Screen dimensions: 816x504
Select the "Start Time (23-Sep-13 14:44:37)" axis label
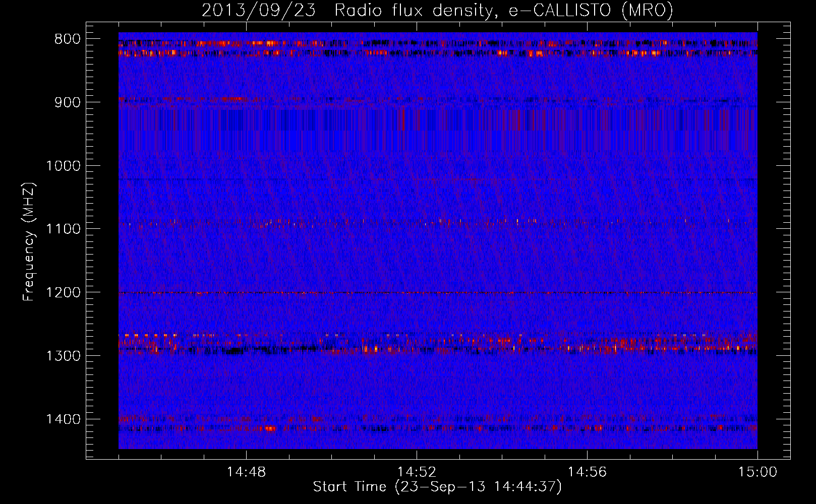(437, 487)
